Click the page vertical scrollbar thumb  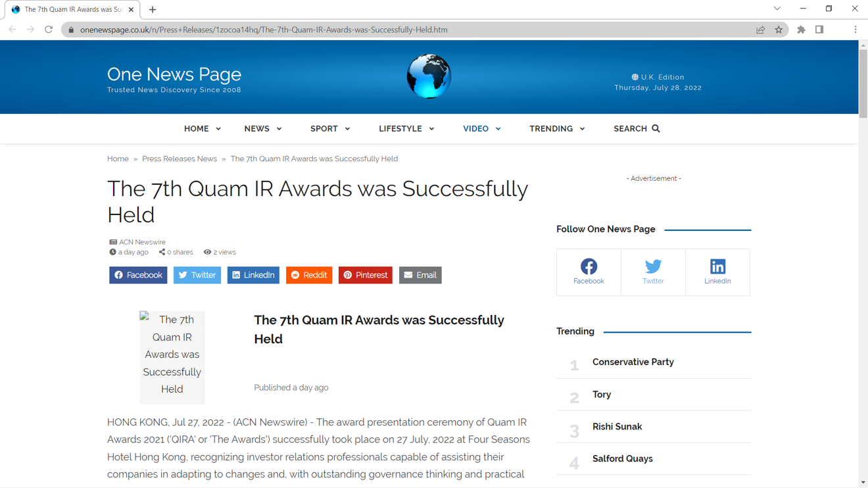click(863, 84)
